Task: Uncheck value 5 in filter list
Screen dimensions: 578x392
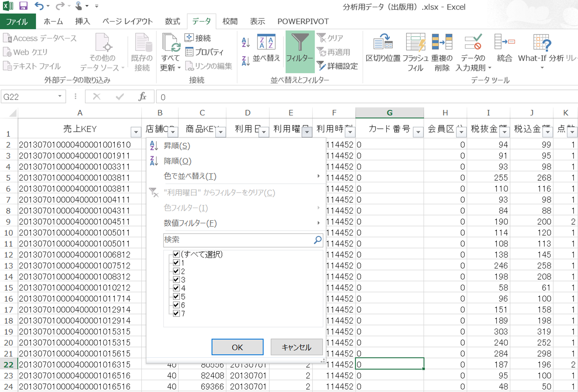Action: tap(176, 296)
